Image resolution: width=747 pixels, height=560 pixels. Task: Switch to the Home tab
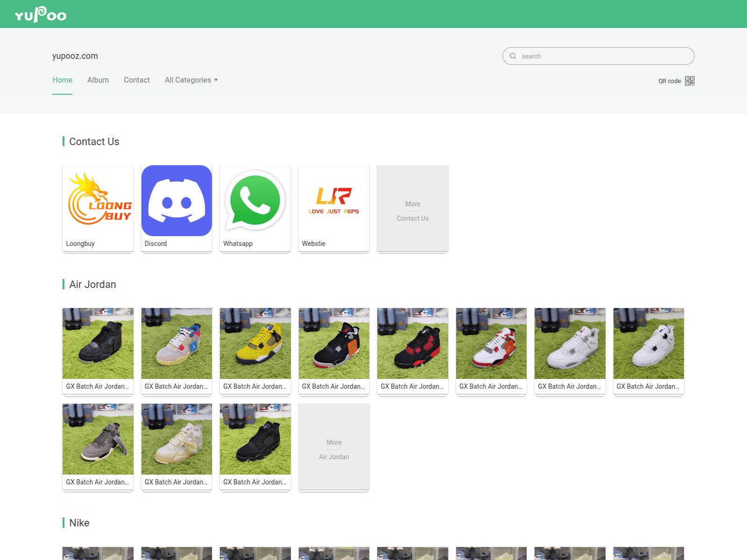[x=62, y=80]
